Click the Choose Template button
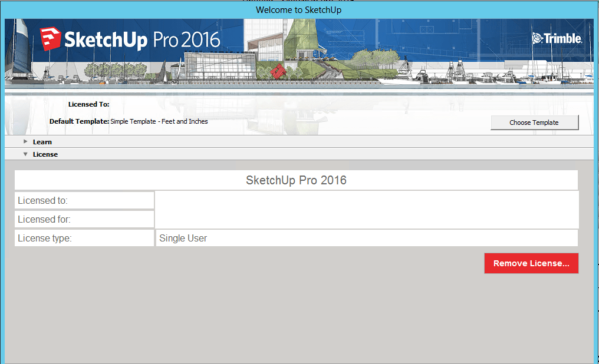599x364 pixels. tap(534, 123)
